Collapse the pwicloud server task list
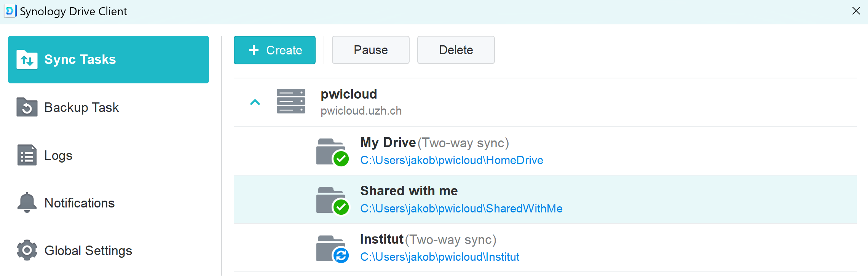The width and height of the screenshot is (868, 276). click(x=255, y=102)
